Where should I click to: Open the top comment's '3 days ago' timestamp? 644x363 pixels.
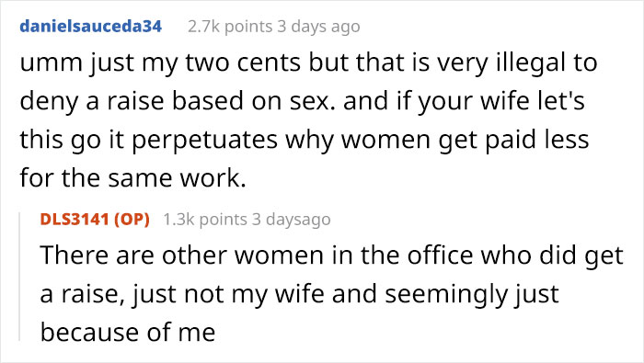[318, 27]
